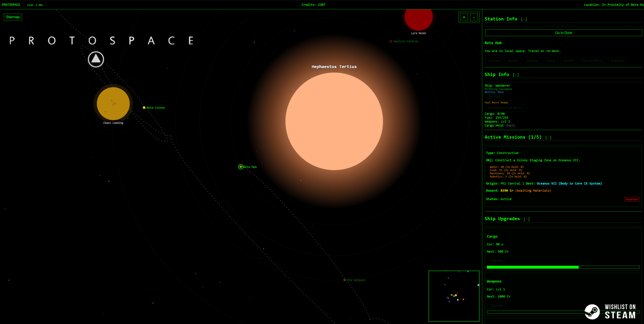Screen dimensions: 644x324
Task: Click the minimap in the corner
Action: click(x=454, y=296)
